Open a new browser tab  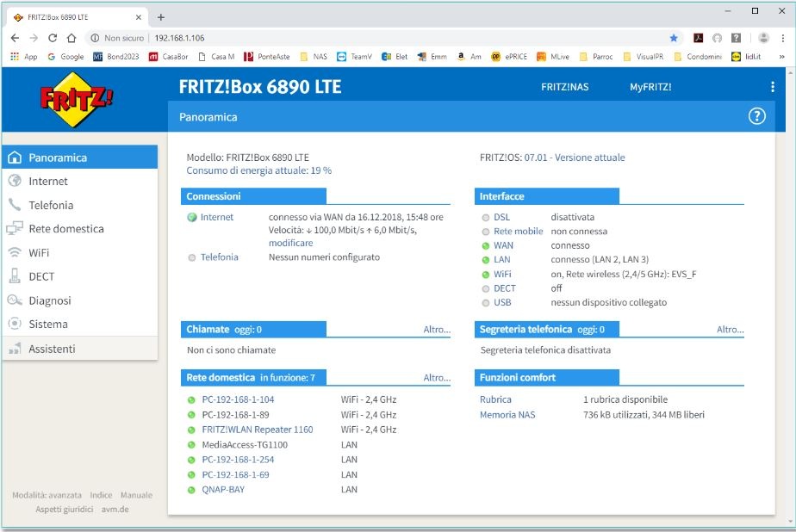tap(161, 17)
